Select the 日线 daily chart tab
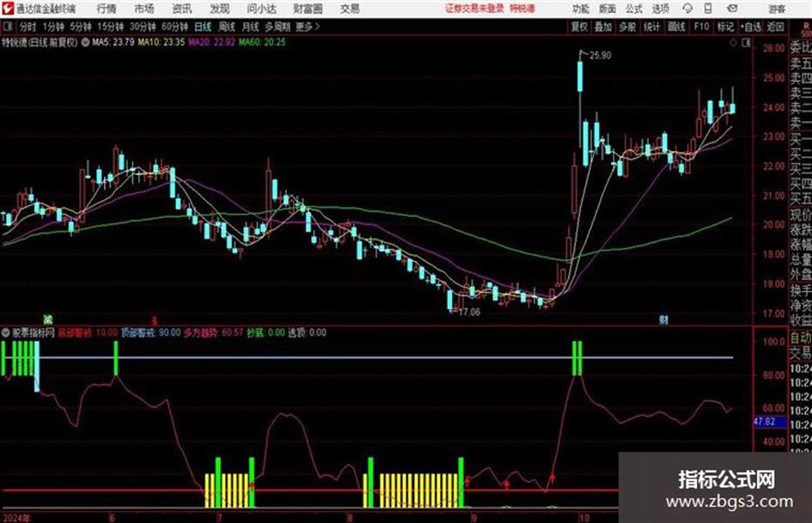This screenshot has height=523, width=812. [x=203, y=27]
